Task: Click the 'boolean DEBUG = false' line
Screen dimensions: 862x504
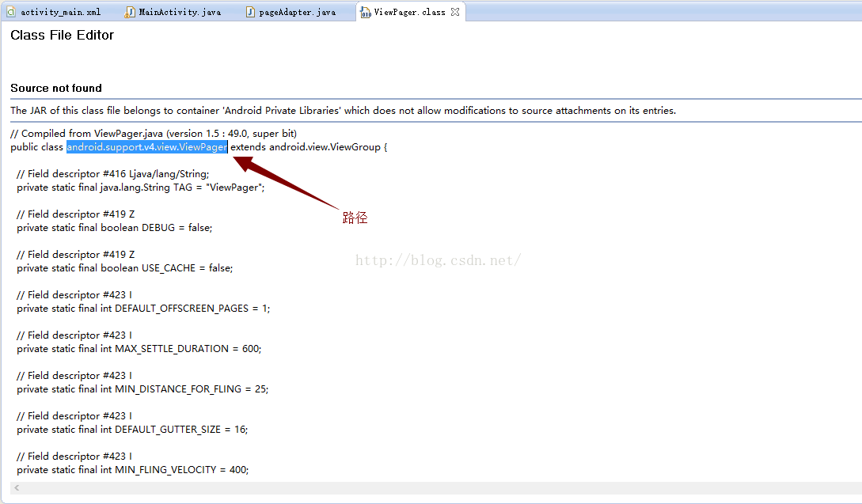Action: (114, 228)
